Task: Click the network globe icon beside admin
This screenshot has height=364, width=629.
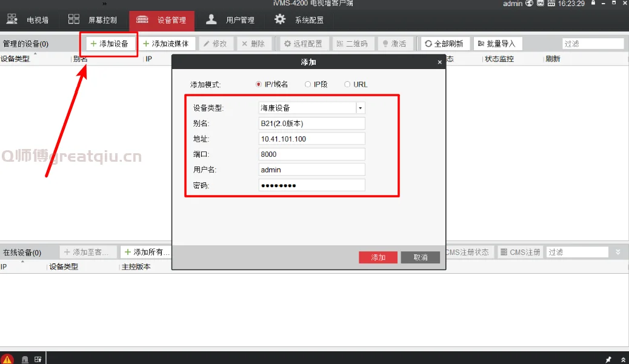Action: coord(529,4)
